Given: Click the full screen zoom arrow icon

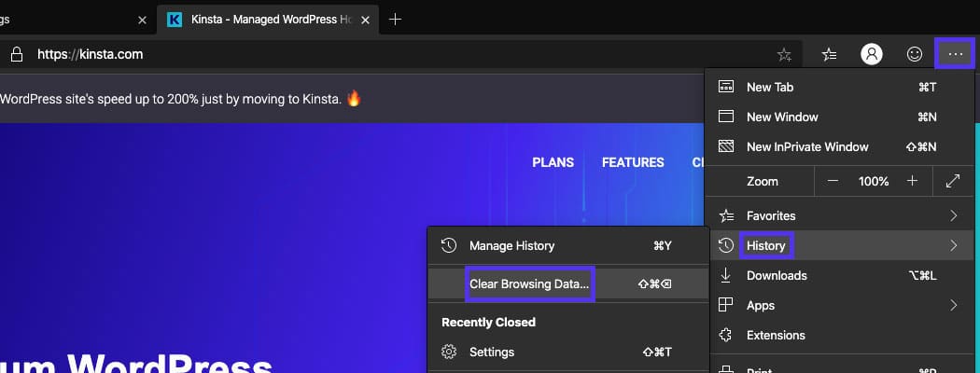Looking at the screenshot, I should click(x=953, y=181).
